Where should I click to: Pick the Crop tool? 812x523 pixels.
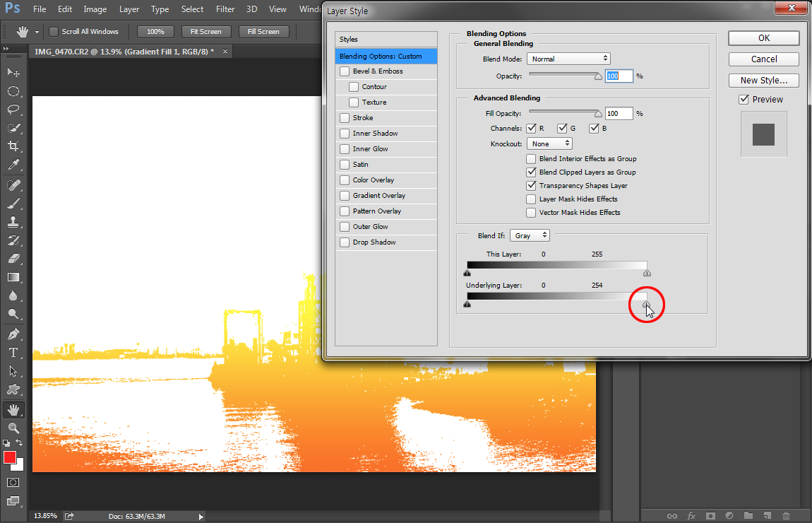(x=13, y=146)
